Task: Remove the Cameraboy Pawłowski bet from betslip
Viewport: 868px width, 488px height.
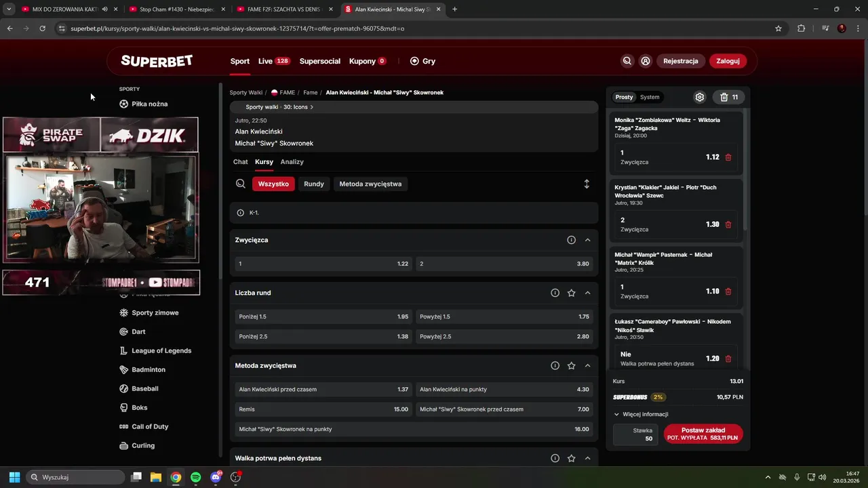Action: (x=728, y=359)
